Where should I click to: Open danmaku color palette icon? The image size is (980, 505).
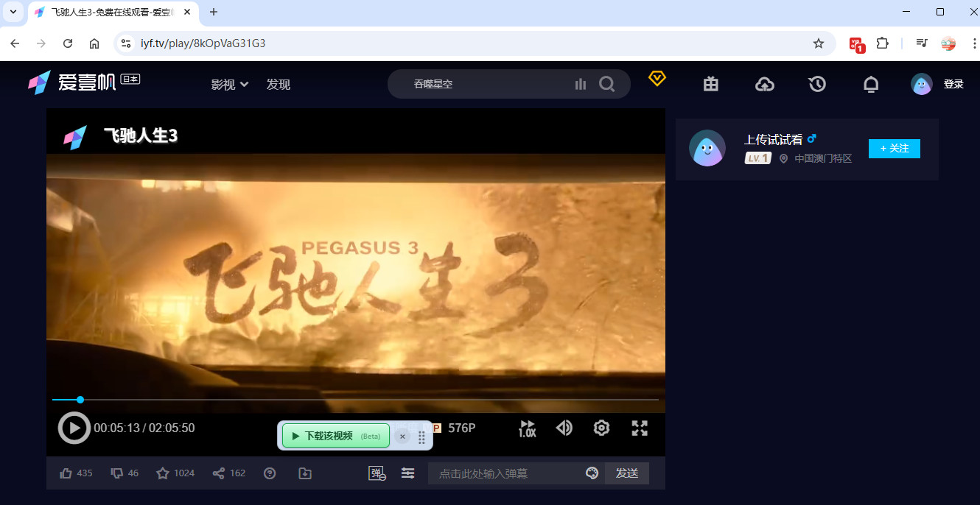coord(592,473)
